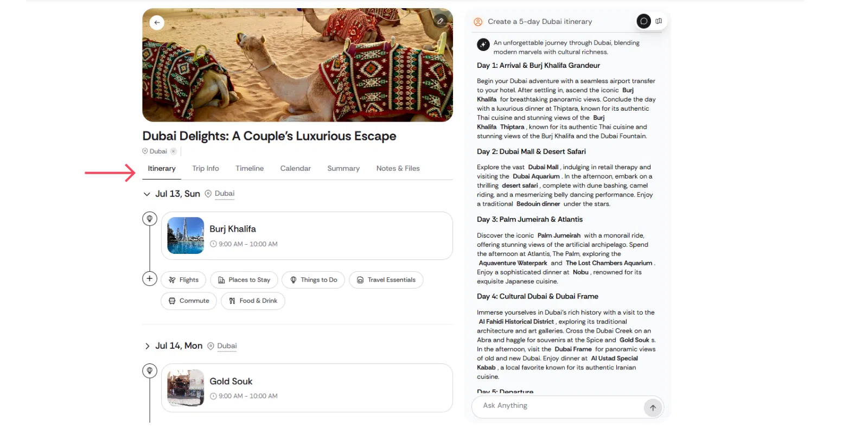Open Dubai location next to Jul 13
This screenshot has width=868, height=434.
pos(224,194)
